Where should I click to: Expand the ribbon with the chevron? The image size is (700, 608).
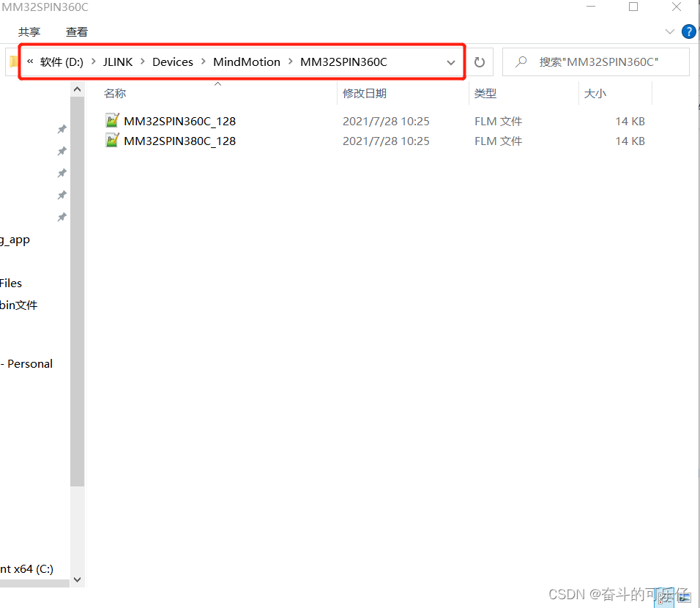pos(670,31)
